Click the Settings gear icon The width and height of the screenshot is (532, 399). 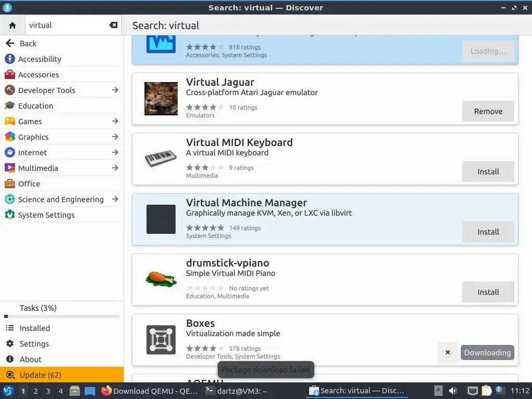tap(10, 344)
